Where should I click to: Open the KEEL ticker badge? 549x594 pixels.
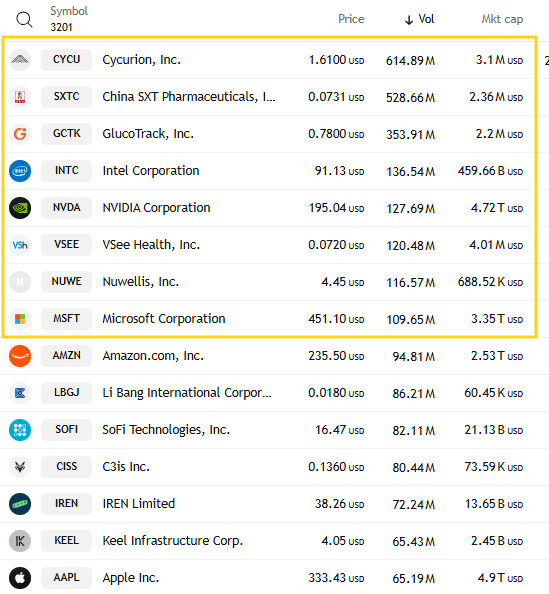(66, 541)
